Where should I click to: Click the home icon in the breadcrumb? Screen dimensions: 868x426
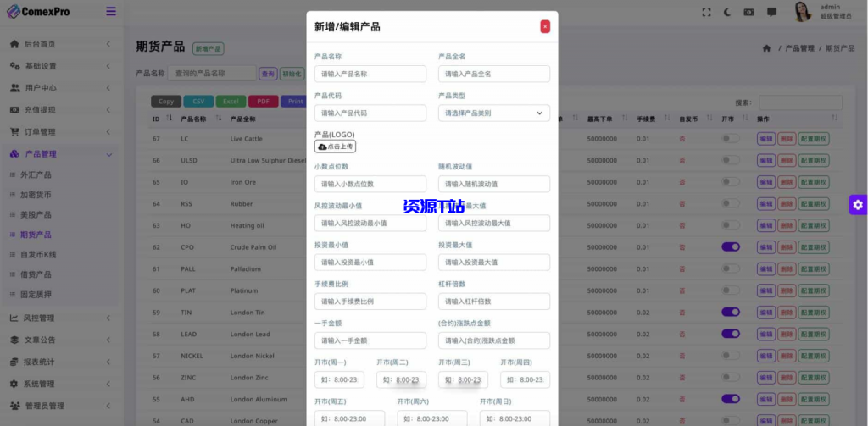[x=766, y=48]
